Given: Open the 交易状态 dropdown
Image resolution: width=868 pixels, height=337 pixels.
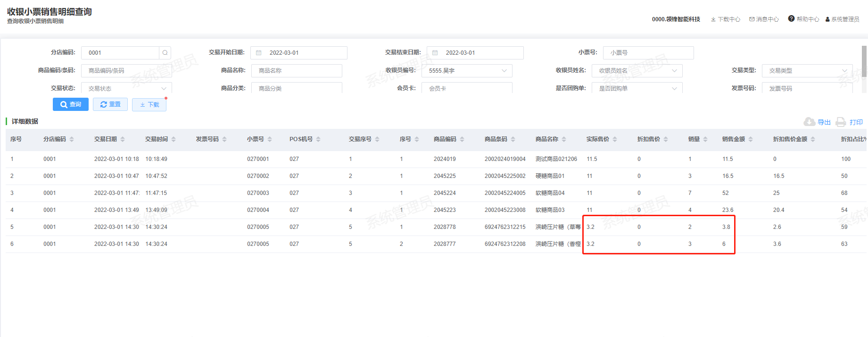Looking at the screenshot, I should [x=164, y=88].
